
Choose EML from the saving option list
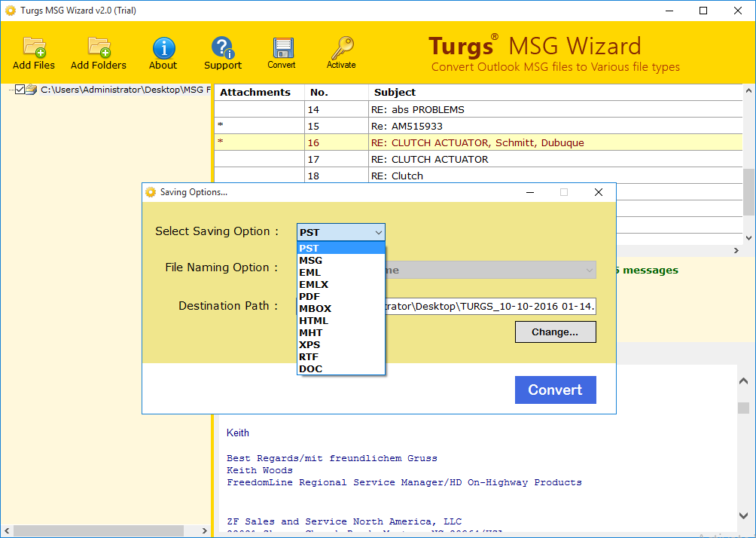(341, 272)
